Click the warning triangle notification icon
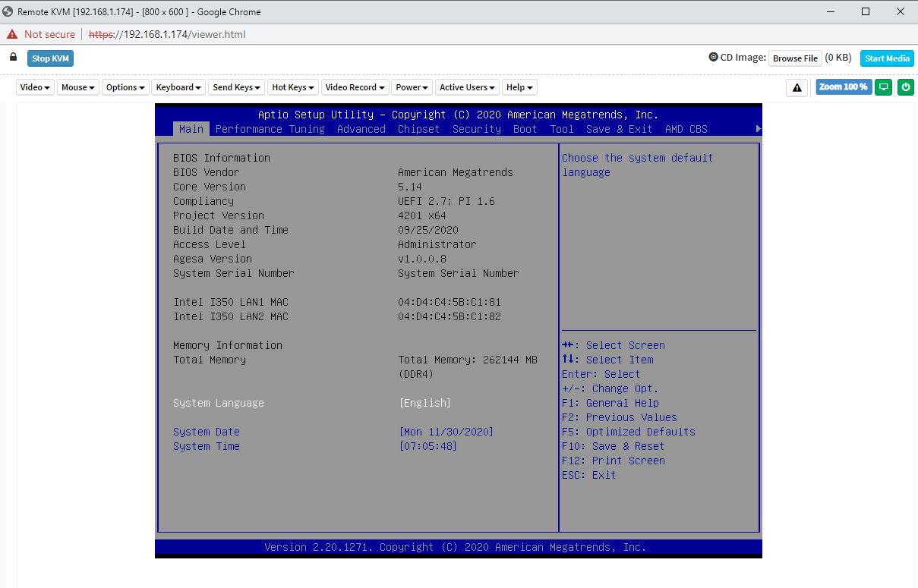 pos(797,88)
